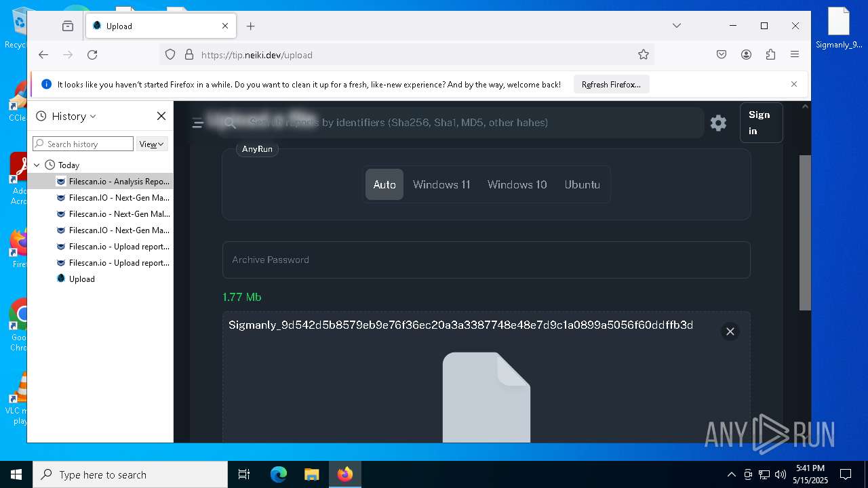
Task: Open the History sidebar switcher dropdown
Action: pos(66,117)
